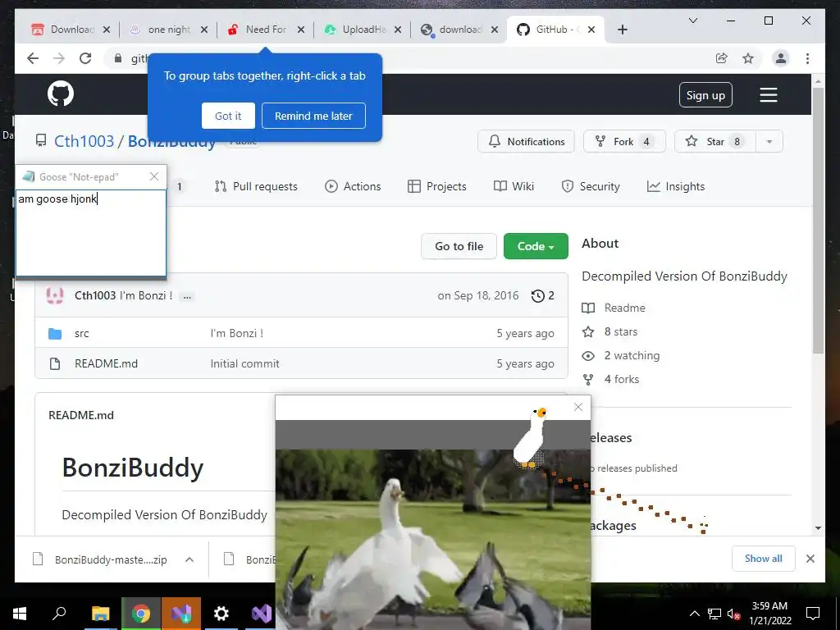Show hidden system tray icons
Viewport: 840px width, 630px height.
click(x=694, y=614)
